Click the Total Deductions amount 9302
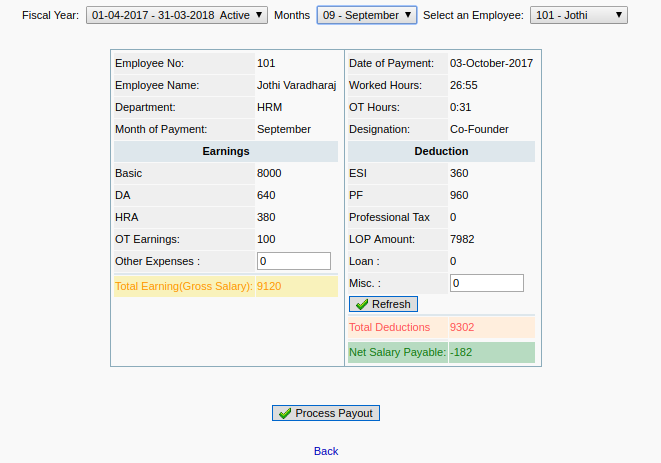The image size is (661, 463). (x=462, y=327)
